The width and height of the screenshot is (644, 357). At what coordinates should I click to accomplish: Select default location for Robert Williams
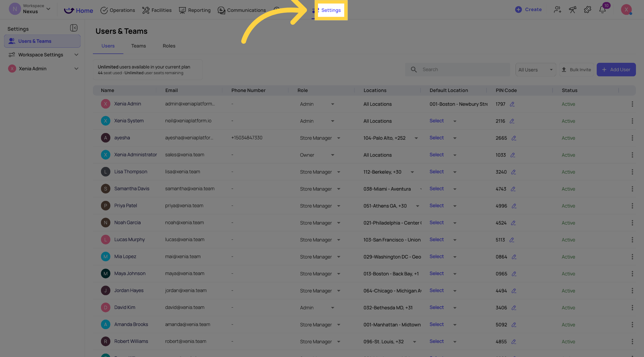(443, 341)
